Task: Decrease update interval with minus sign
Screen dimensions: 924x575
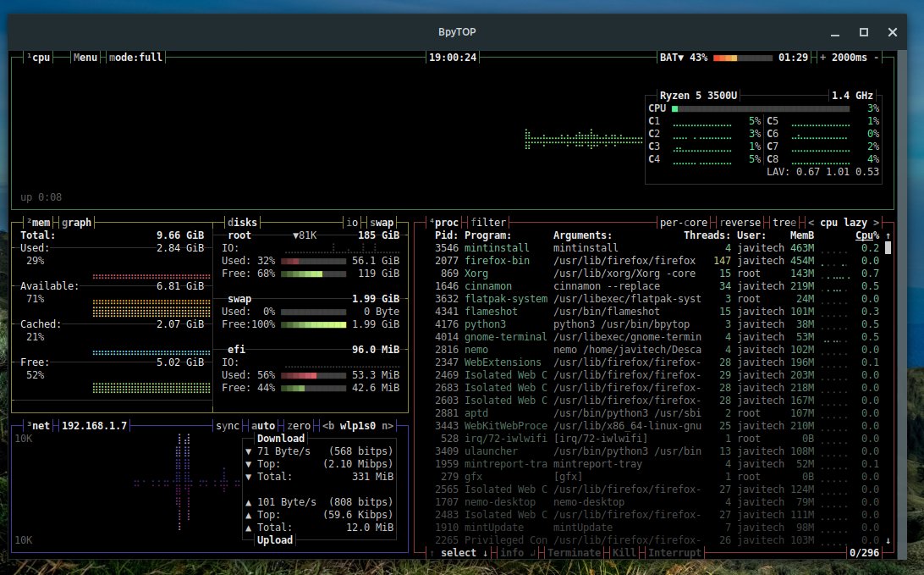Action: click(877, 58)
